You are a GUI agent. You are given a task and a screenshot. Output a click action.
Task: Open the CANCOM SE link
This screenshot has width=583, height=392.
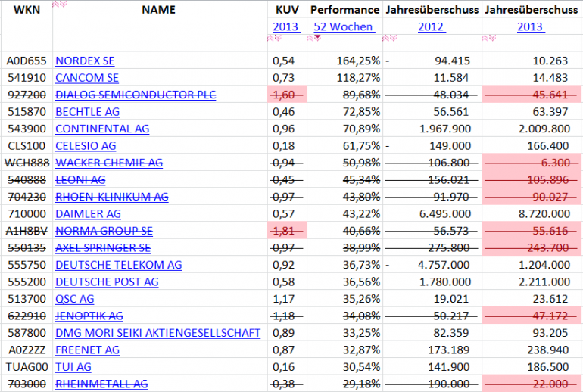pyautogui.click(x=87, y=78)
